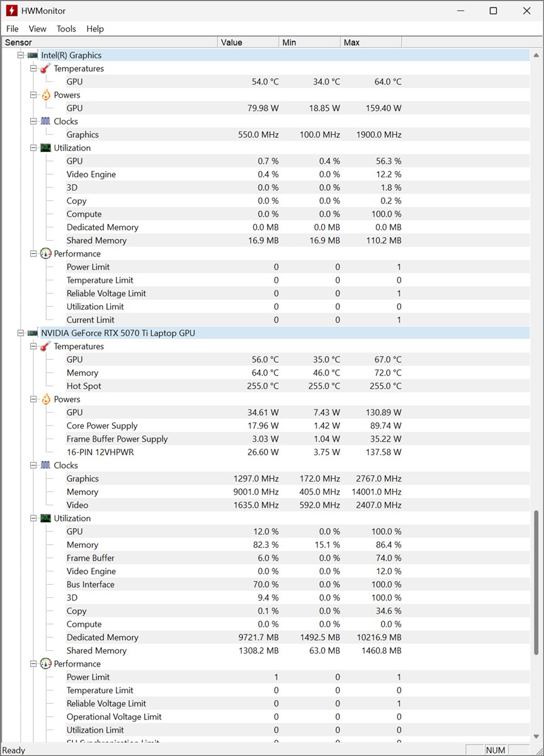Click the thermometer icon beside Intel Temperatures
Viewport: 544px width, 756px height.
click(x=45, y=69)
